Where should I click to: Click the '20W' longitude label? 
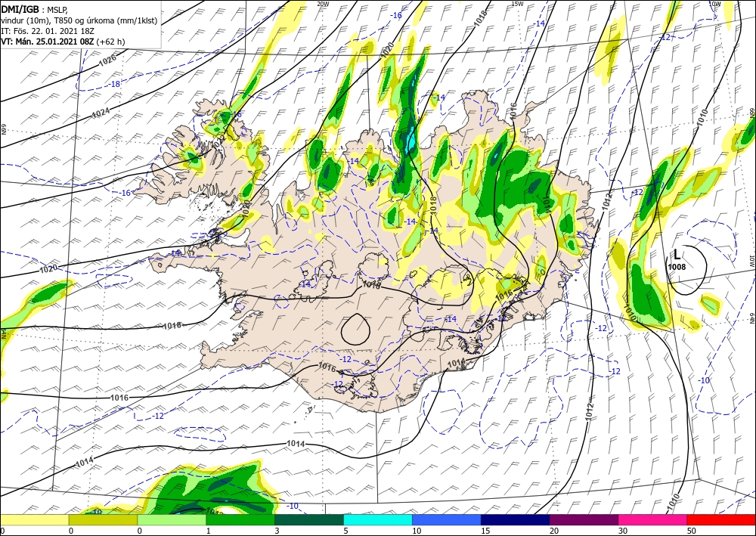[323, 4]
